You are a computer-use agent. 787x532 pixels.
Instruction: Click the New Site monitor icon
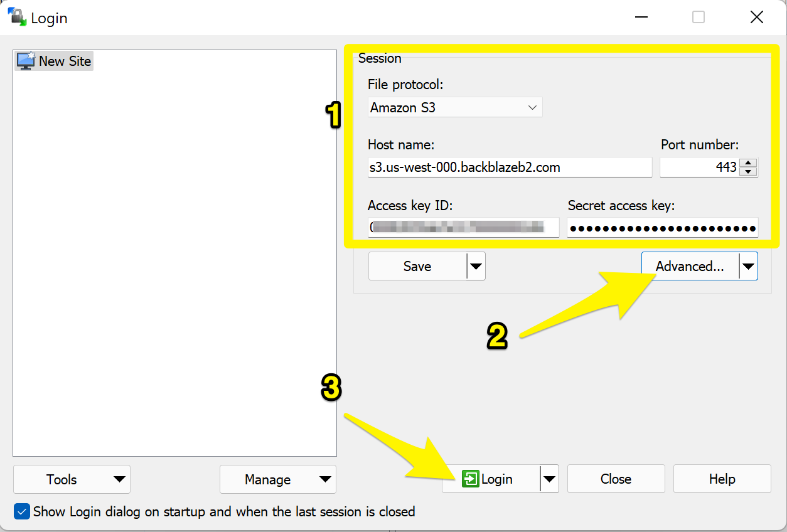pyautogui.click(x=24, y=60)
